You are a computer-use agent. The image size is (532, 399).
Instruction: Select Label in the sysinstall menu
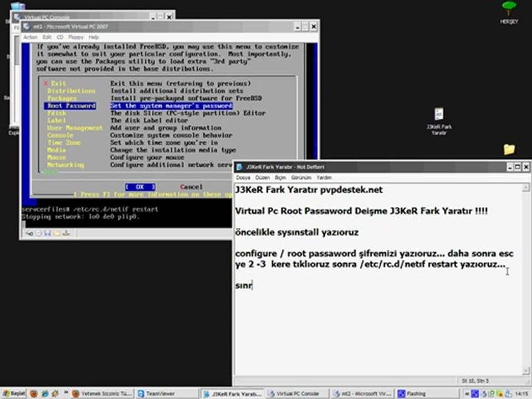(x=57, y=120)
